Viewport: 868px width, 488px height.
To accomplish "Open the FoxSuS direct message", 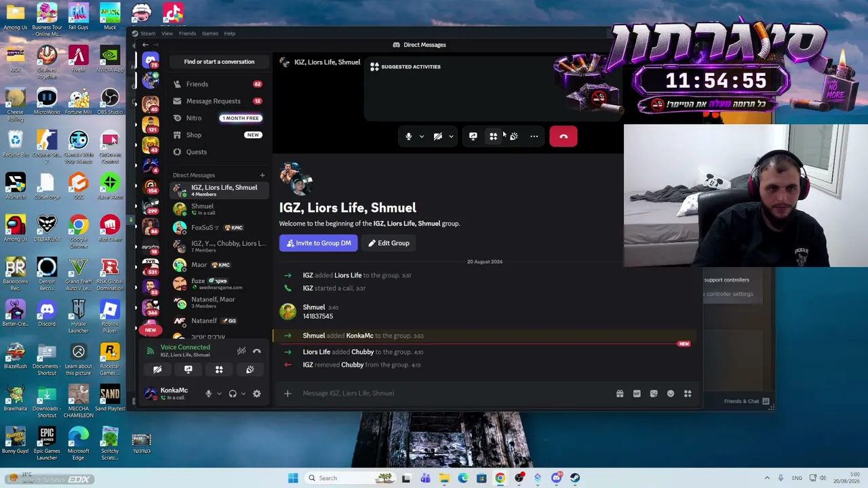I will tap(218, 228).
